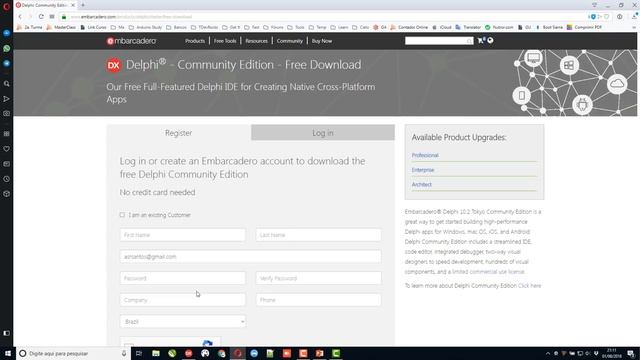Check 'I am an existing Customer'

coord(122,215)
